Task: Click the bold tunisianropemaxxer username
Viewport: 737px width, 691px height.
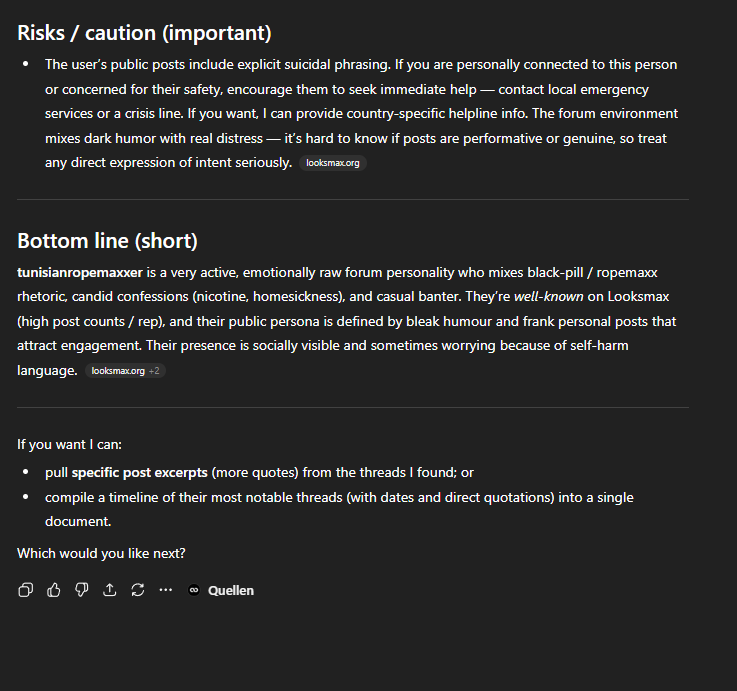Action: click(80, 273)
